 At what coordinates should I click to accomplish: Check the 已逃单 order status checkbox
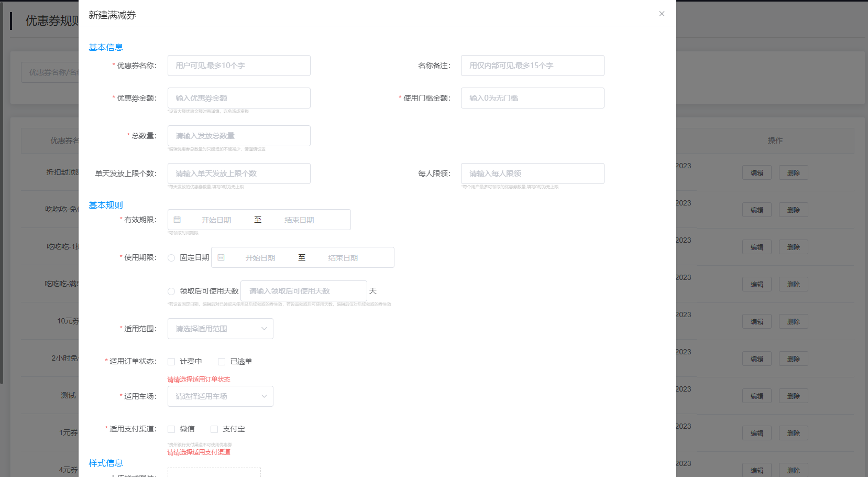(222, 362)
